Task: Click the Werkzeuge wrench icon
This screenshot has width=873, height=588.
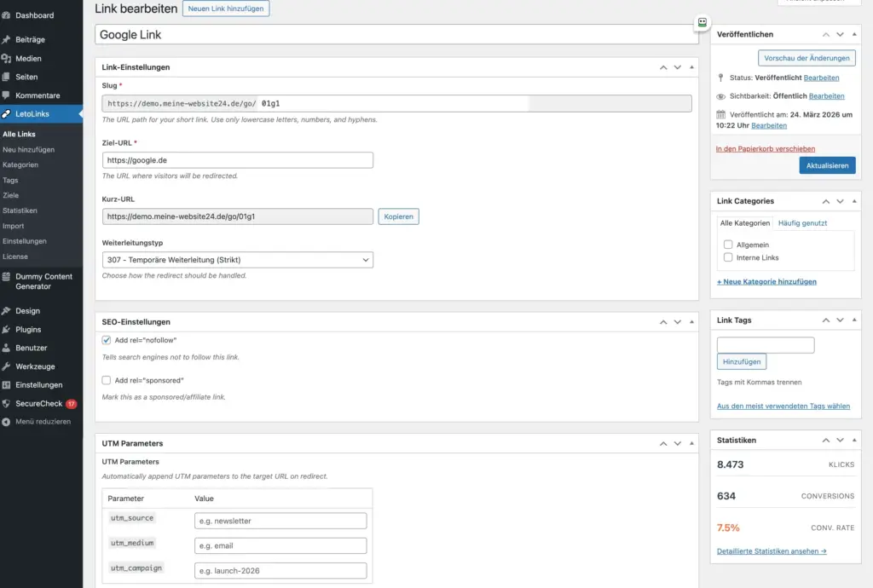Action: 6,366
